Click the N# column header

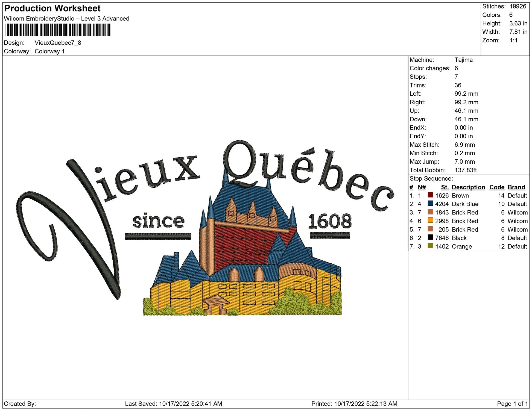coord(422,187)
